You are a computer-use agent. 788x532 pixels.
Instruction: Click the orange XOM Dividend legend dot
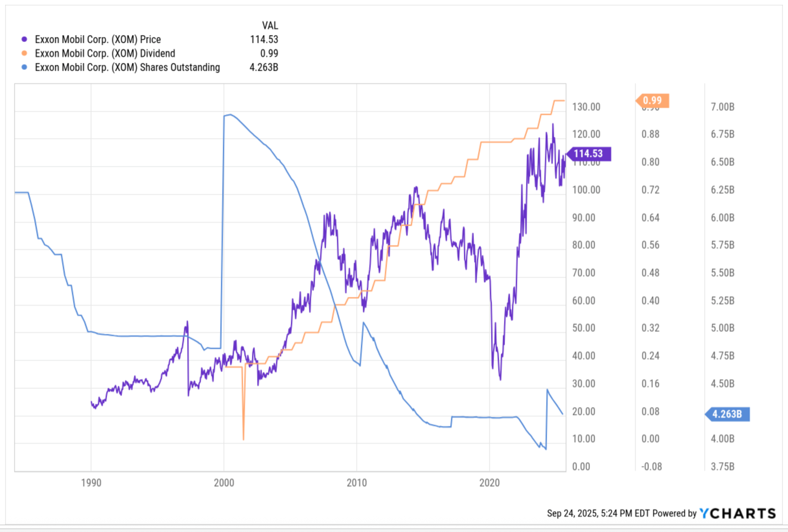(x=24, y=53)
